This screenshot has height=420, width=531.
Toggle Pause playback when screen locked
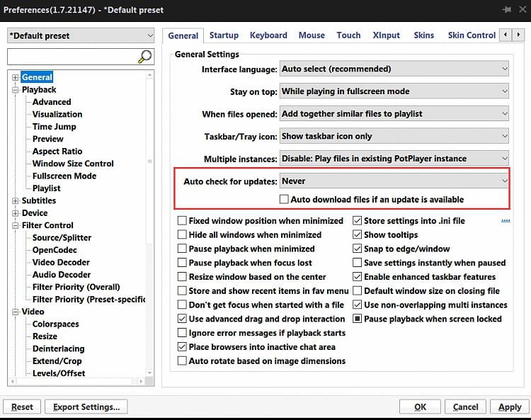(358, 319)
